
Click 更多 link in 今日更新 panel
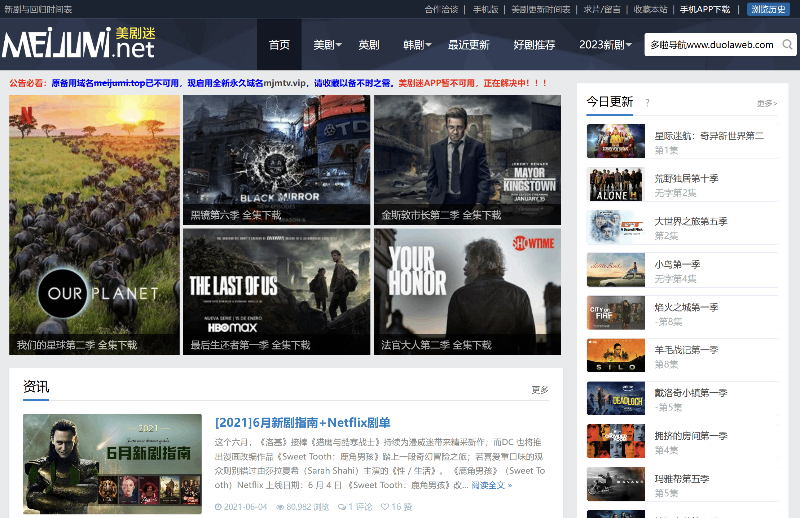point(767,103)
